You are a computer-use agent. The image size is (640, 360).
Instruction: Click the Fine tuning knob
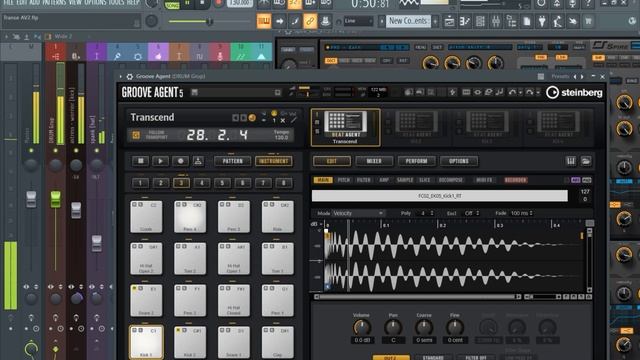tap(455, 327)
